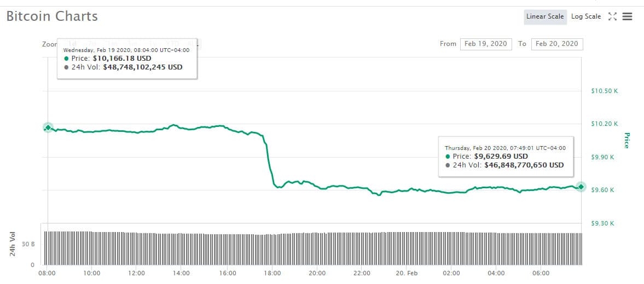Viewport: 644px width, 284px height.
Task: Click the Wednesday Feb 19 tooltip timestamp
Action: [126, 50]
